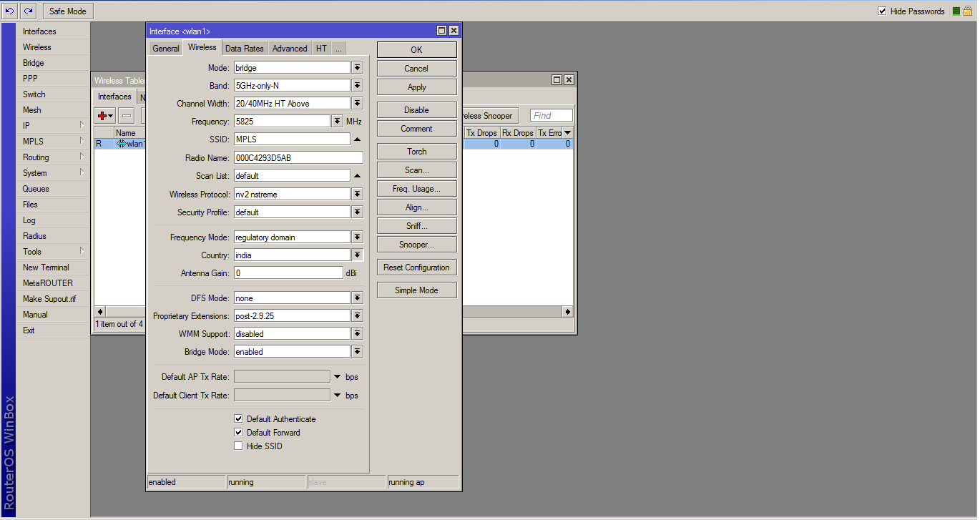This screenshot has height=520, width=980.
Task: Click the padlock icon at top right
Action: (967, 11)
